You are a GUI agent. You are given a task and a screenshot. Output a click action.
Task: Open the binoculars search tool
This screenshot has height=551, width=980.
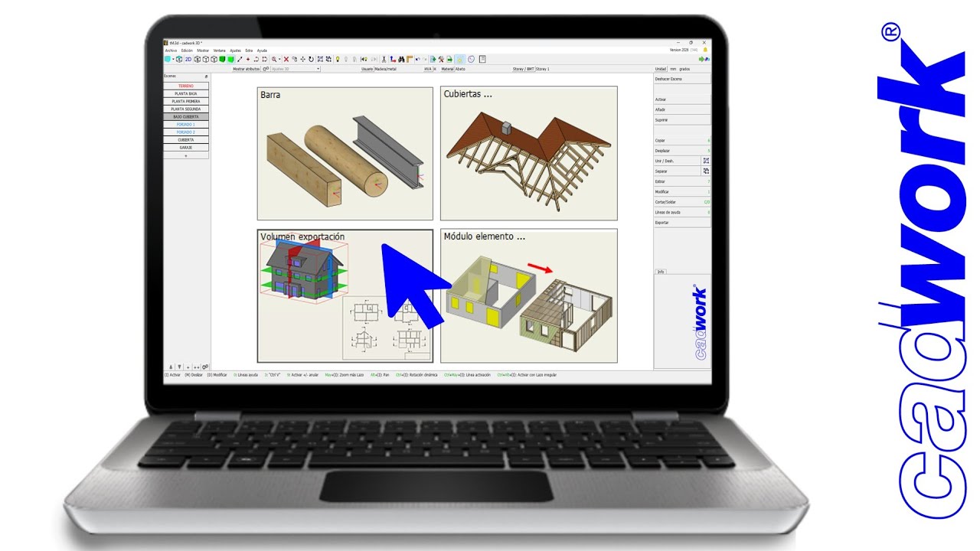point(401,59)
